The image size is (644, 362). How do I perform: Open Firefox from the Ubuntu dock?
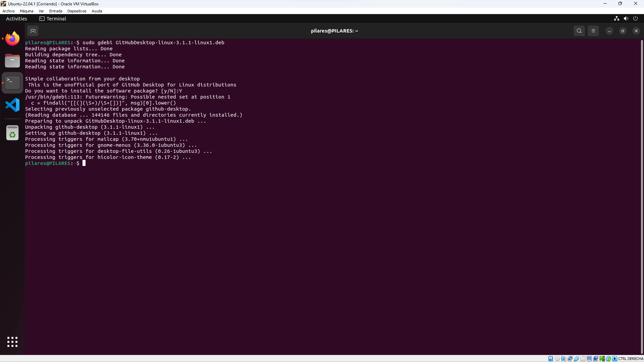[12, 39]
